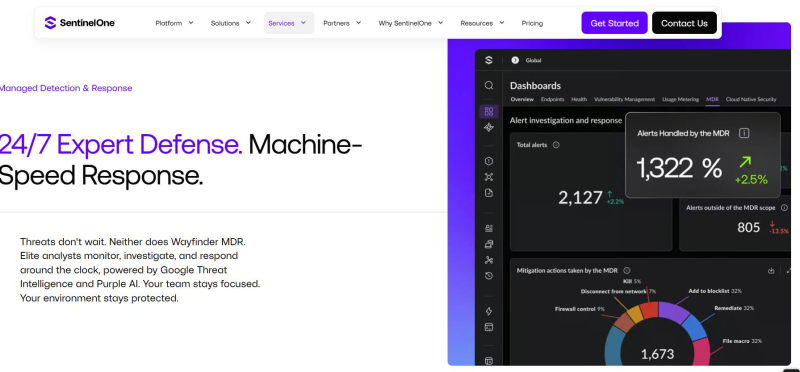Click expand icon on Mitigation actions panel
Viewport: 800px width, 372px height.
tap(789, 270)
